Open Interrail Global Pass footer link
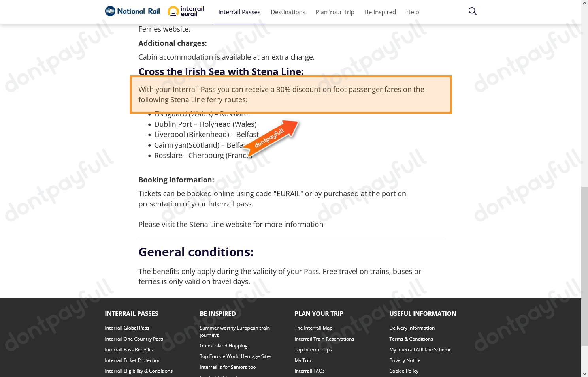Image resolution: width=588 pixels, height=377 pixels. point(127,328)
